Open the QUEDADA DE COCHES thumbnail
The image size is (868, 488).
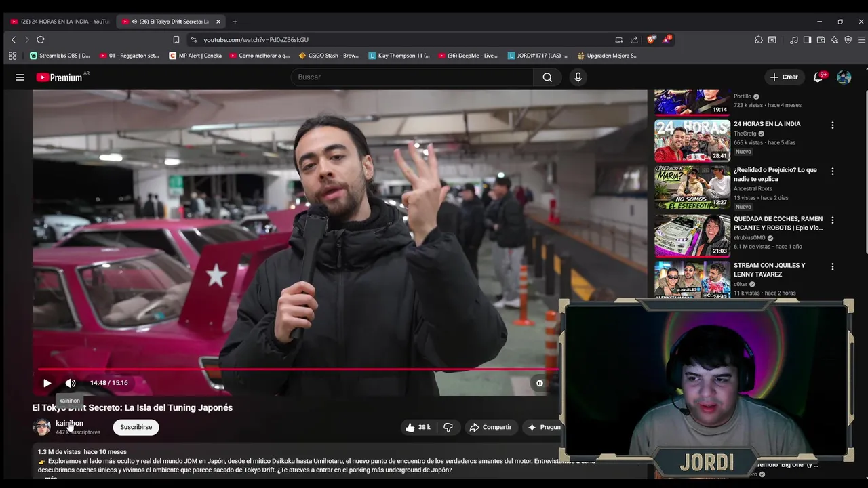(692, 235)
